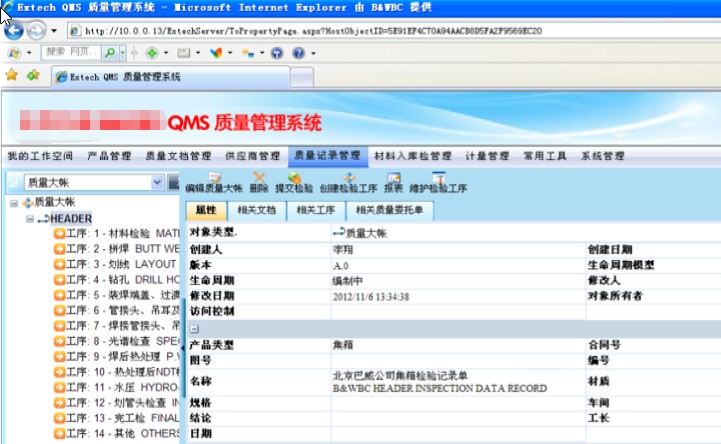The width and height of the screenshot is (721, 444).
Task: Click the green plus toolbar icon
Action: 152,53
